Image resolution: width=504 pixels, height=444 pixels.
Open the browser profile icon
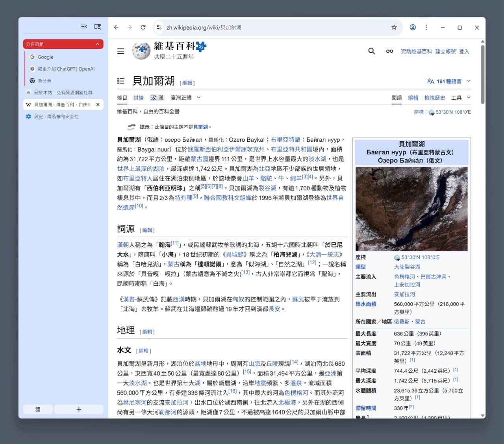[x=413, y=27]
